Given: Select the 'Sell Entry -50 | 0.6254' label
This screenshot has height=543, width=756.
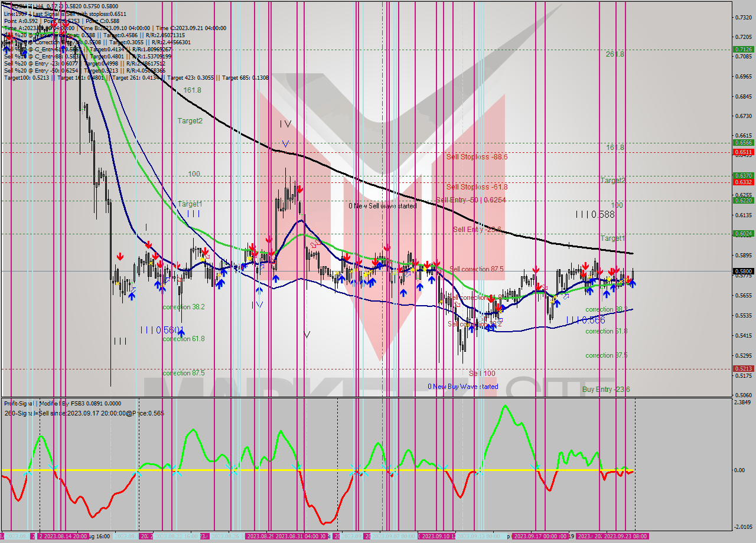Looking at the screenshot, I should coord(470,200).
